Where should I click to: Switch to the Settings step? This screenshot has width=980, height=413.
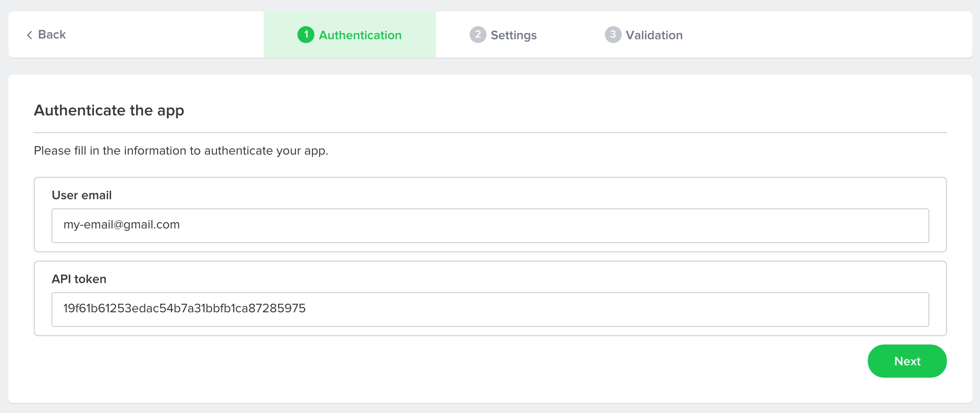503,34
